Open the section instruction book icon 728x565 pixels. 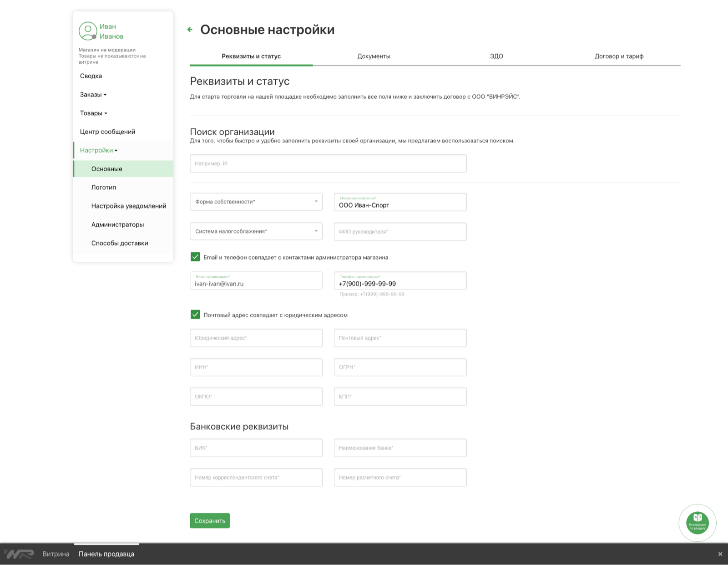point(698,523)
